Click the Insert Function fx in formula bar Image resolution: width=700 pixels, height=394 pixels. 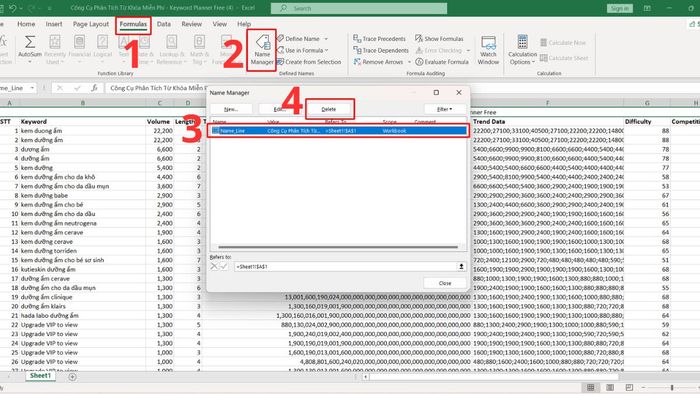(x=94, y=88)
